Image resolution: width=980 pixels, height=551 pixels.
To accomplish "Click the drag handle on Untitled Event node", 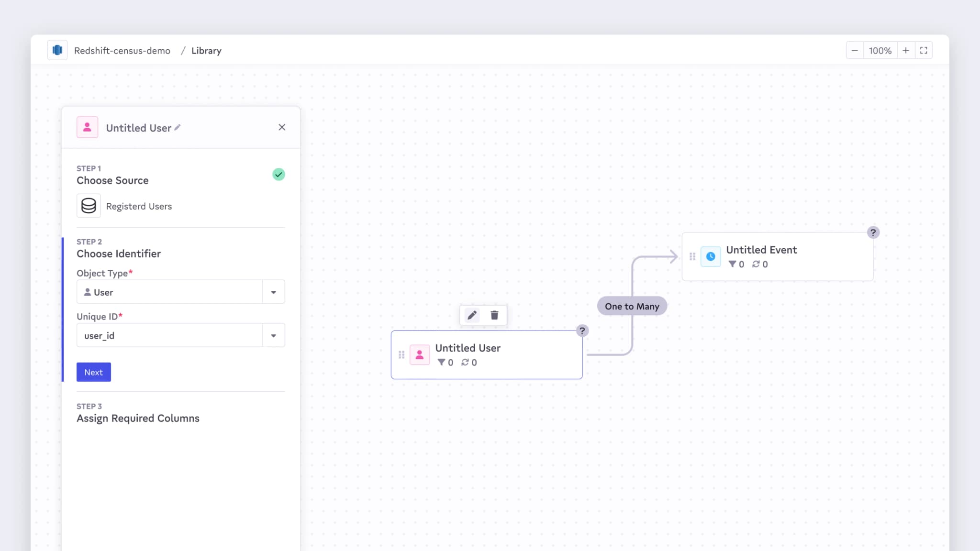I will [x=692, y=256].
